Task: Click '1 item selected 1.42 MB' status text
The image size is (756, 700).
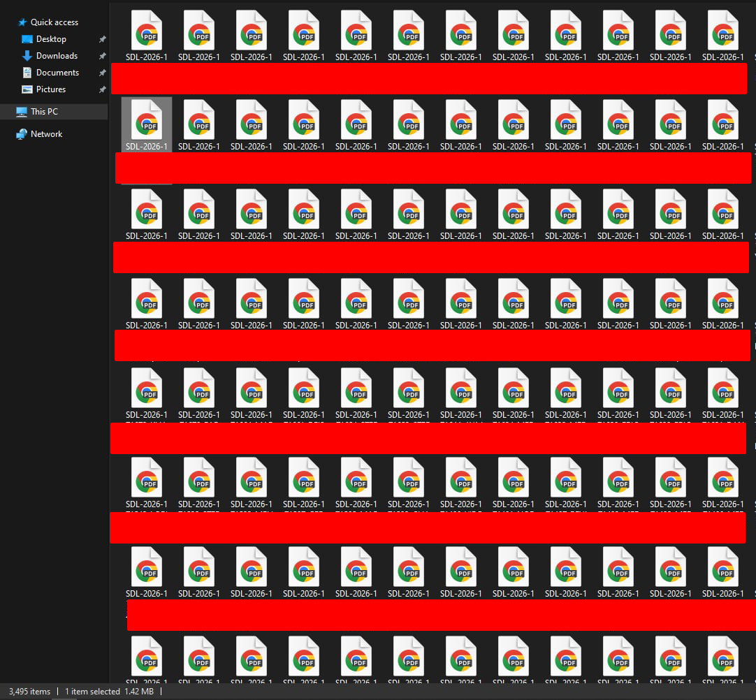Action: [110, 692]
